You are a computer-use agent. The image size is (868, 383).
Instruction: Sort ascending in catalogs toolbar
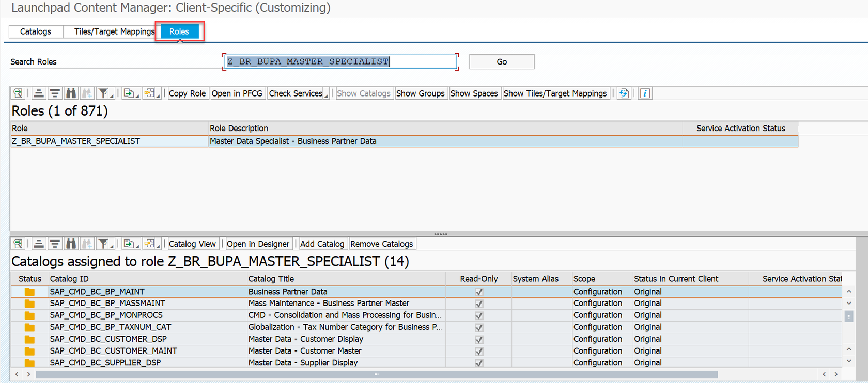pos(39,244)
